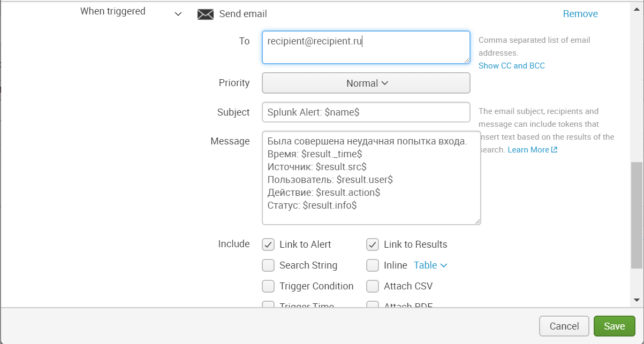Open the Priority Normal dropdown

click(366, 83)
